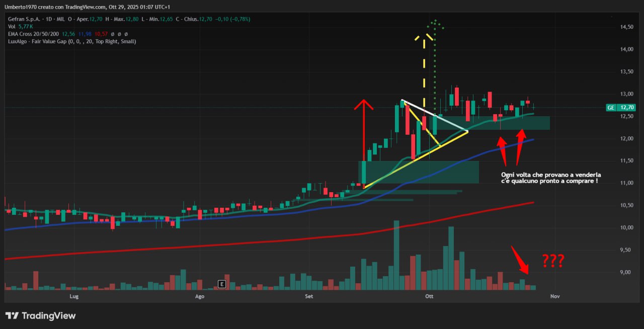The width and height of the screenshot is (644, 329).
Task: Click the 10,50 price axis label
Action: 626,206
